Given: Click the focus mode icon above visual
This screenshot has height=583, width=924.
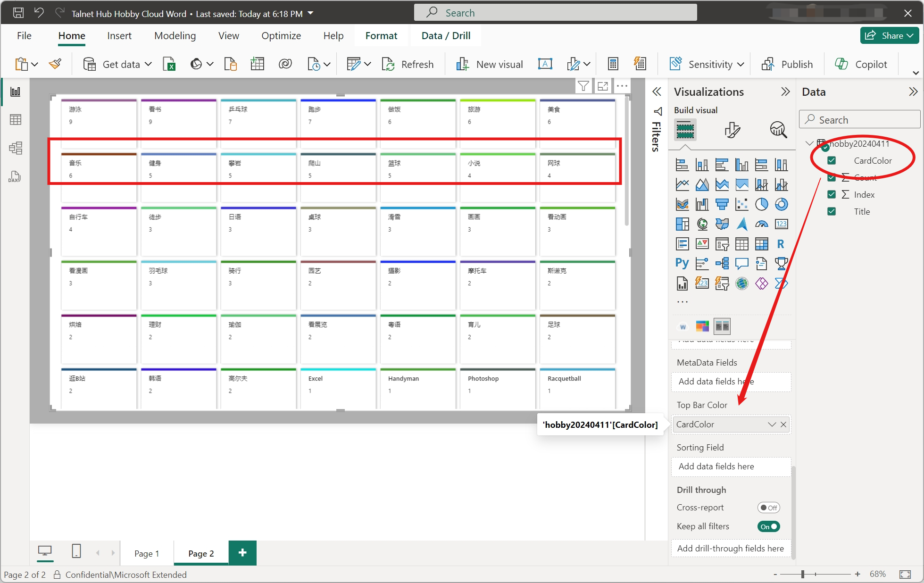Looking at the screenshot, I should coord(603,86).
